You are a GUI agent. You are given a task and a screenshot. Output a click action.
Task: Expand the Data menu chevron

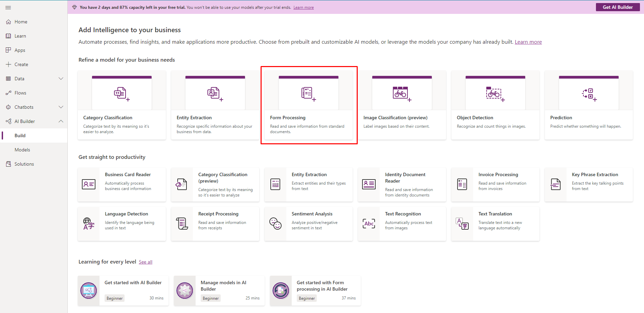61,79
